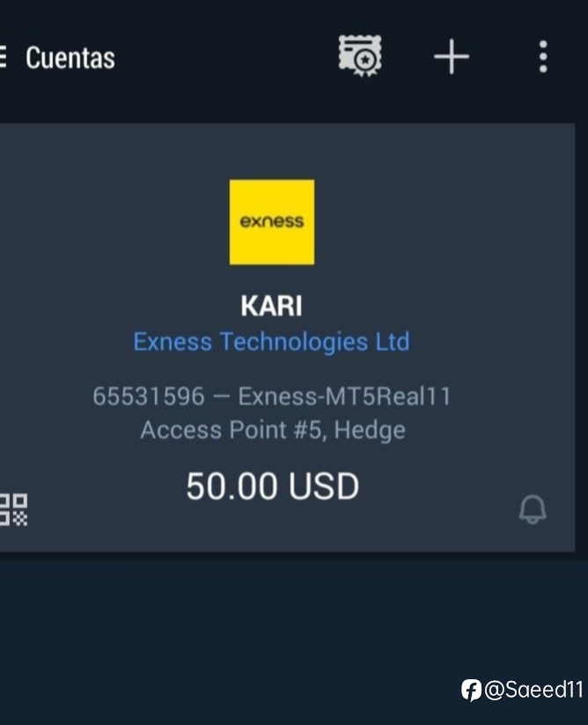Click the word Hedge in account details
The width and height of the screenshot is (588, 725).
[370, 430]
